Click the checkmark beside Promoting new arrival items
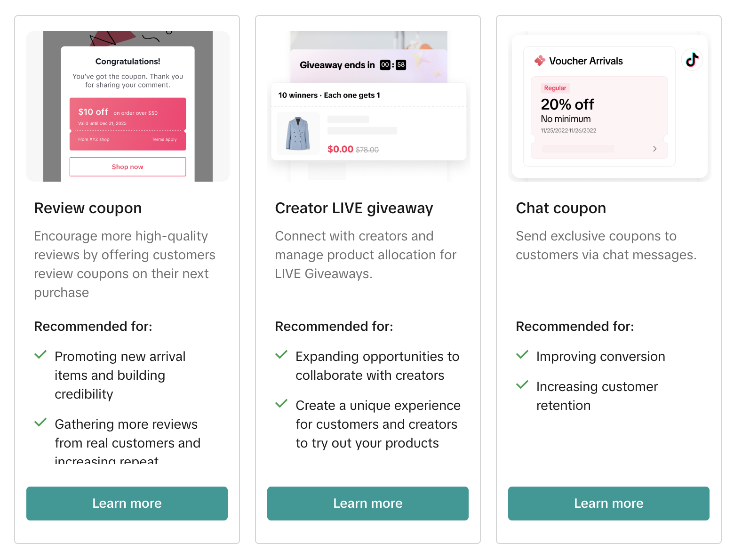Image resolution: width=734 pixels, height=560 pixels. pos(40,354)
